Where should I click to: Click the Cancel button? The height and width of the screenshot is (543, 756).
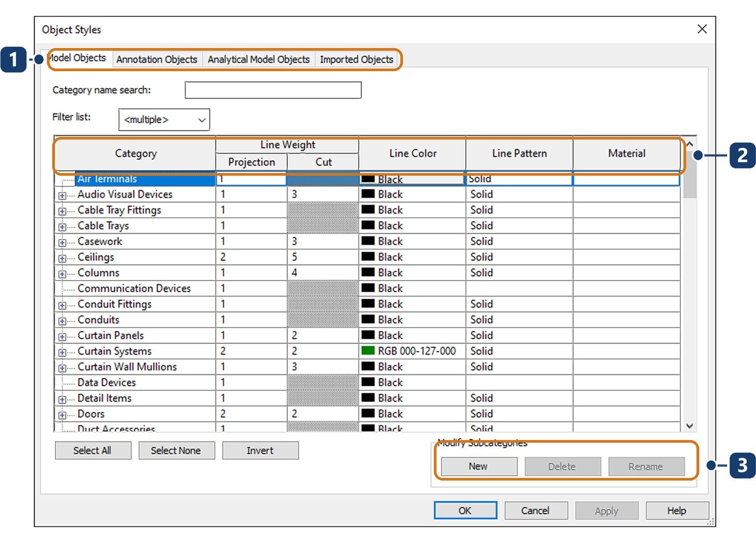[x=536, y=511]
